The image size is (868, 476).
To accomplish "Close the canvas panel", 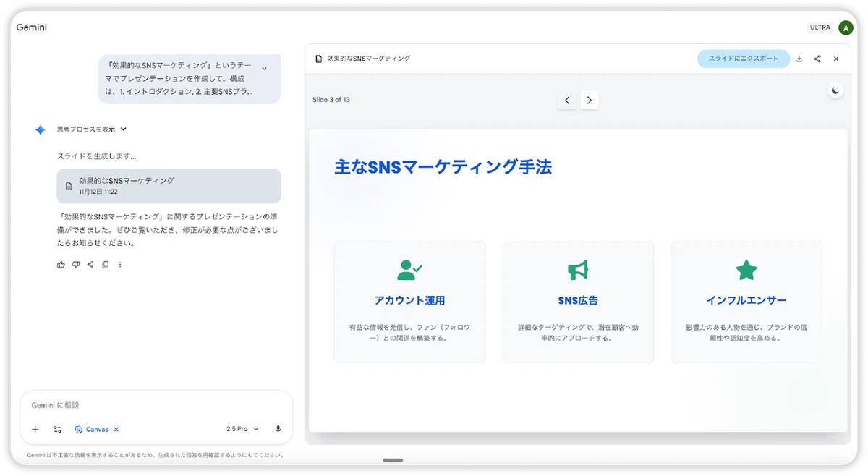I will pos(836,59).
